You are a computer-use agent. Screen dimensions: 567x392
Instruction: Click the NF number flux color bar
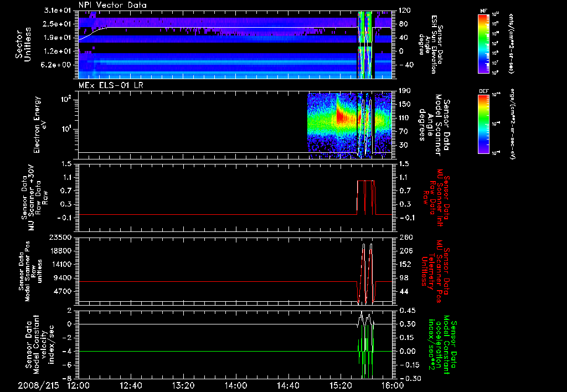coord(484,43)
